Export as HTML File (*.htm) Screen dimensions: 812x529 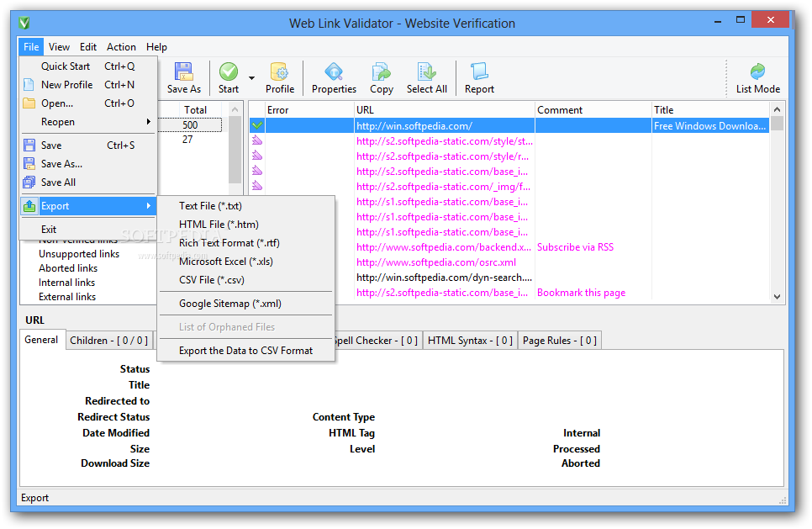point(246,225)
